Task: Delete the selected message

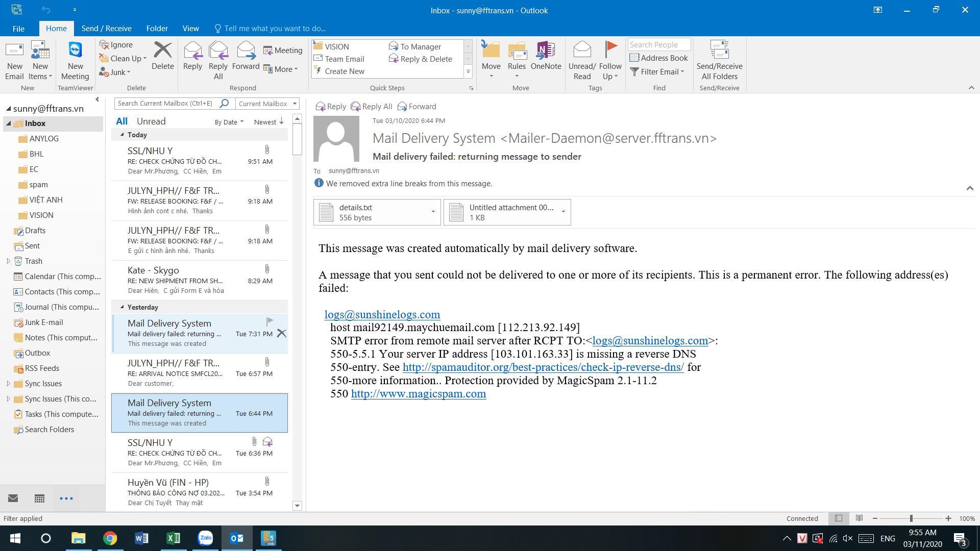Action: click(x=162, y=56)
